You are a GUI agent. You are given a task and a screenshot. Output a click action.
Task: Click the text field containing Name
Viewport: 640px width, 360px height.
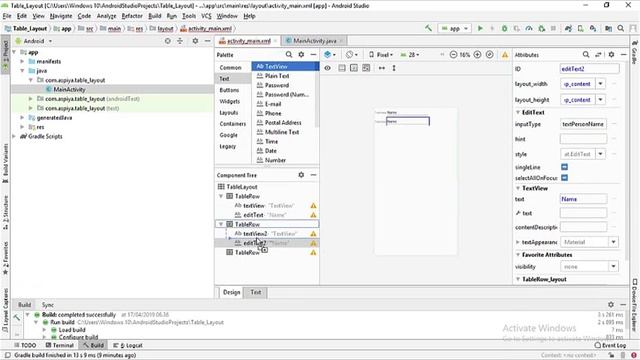pos(583,199)
